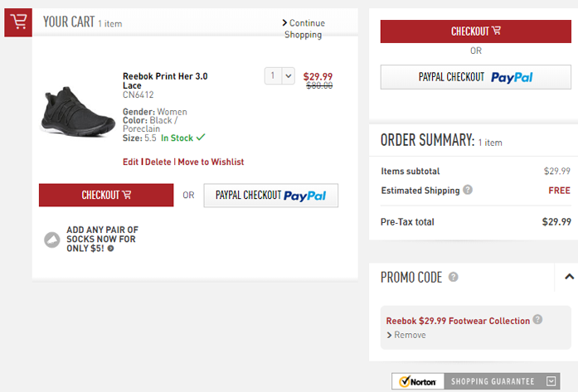The width and height of the screenshot is (578, 392).
Task: Collapse the Promo Code section
Action: [569, 277]
